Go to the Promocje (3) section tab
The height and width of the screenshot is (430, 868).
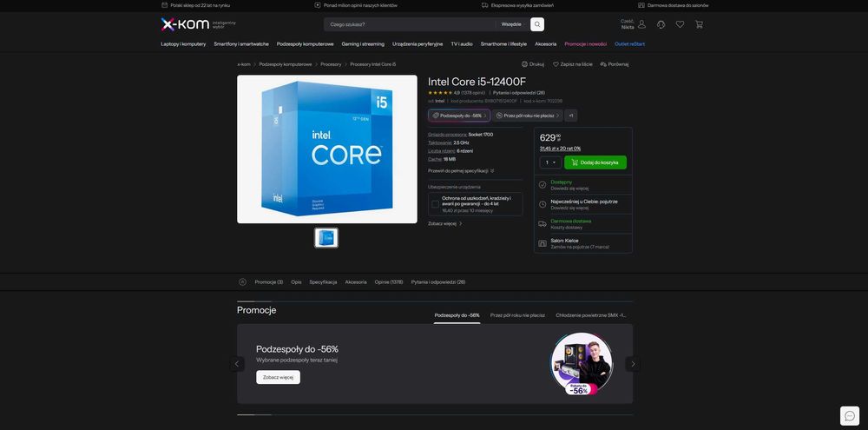[269, 282]
